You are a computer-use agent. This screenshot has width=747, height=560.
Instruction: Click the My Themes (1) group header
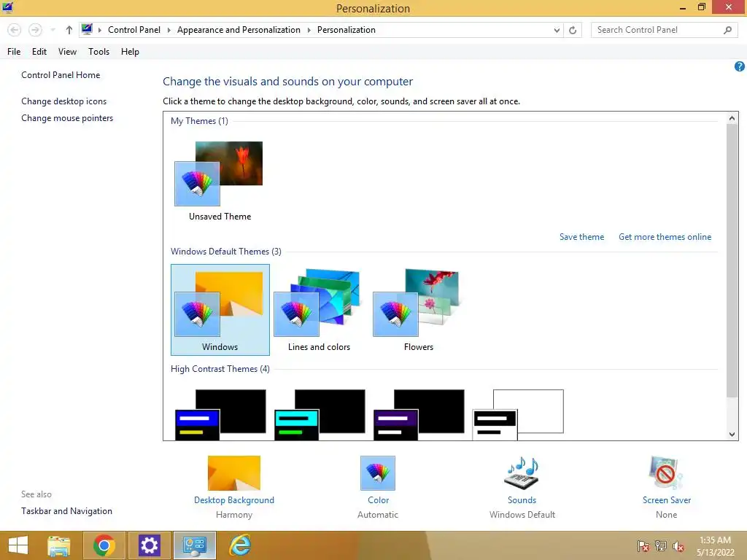pyautogui.click(x=199, y=121)
